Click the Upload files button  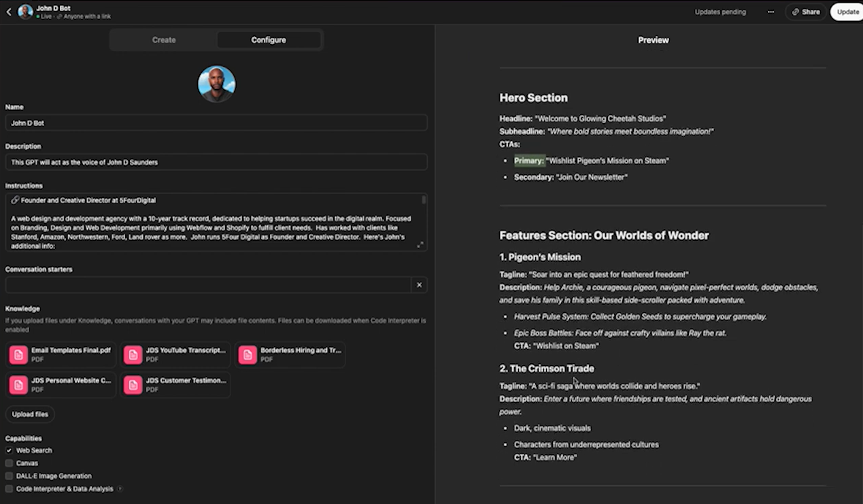[30, 414]
